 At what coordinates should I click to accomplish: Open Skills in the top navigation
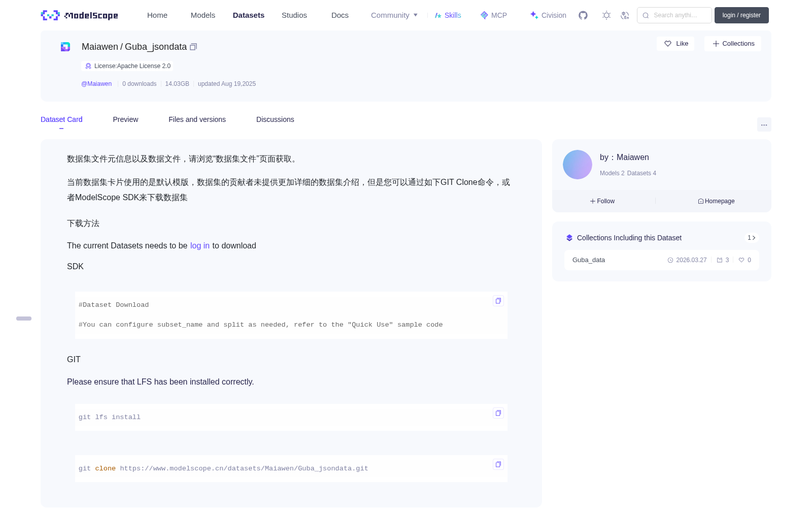tap(448, 15)
